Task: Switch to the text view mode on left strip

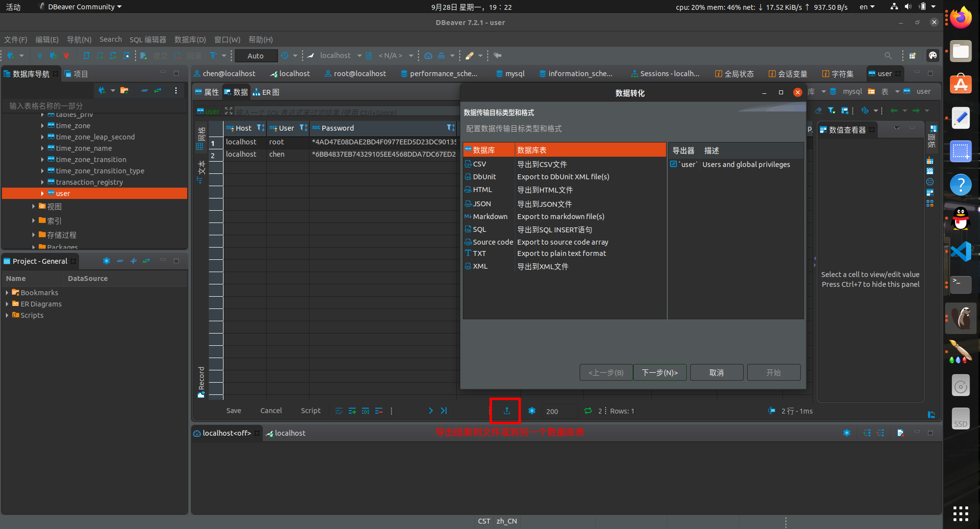Action: (x=201, y=171)
